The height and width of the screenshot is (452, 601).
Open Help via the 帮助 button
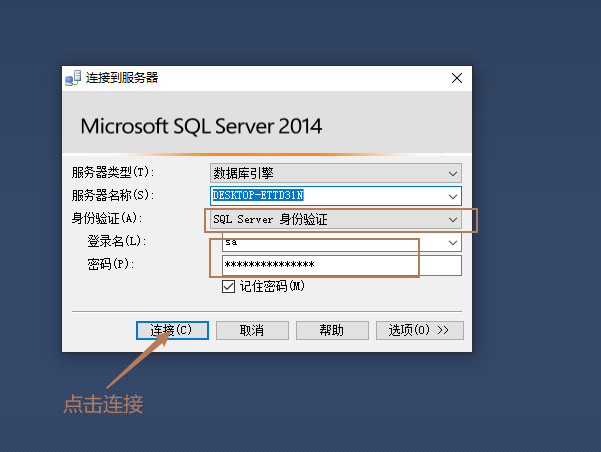pyautogui.click(x=332, y=330)
